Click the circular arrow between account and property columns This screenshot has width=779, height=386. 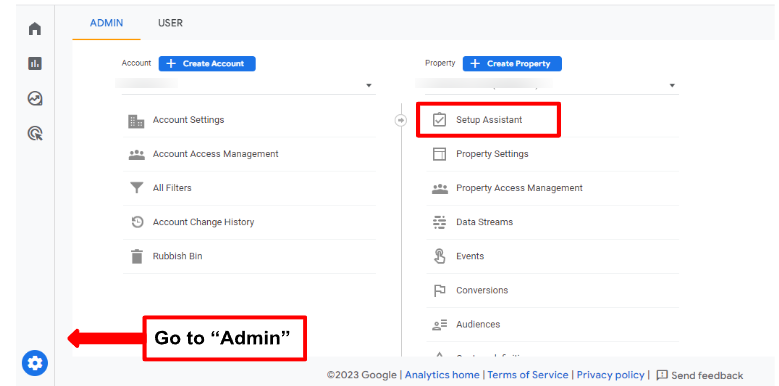[x=400, y=120]
